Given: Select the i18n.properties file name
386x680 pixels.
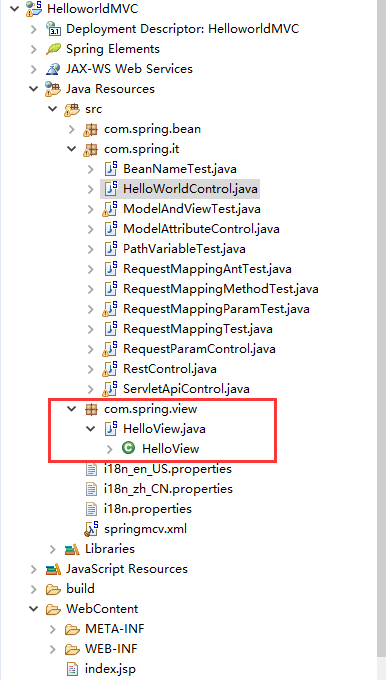Looking at the screenshot, I should click(148, 508).
